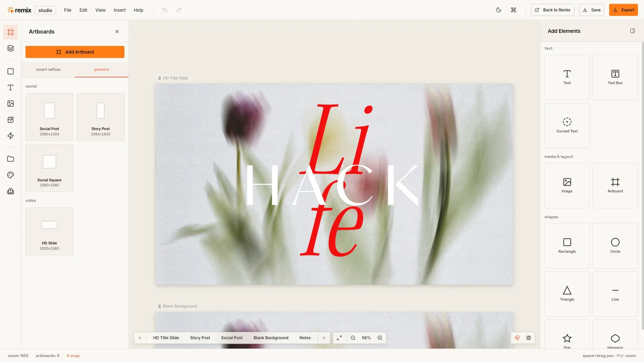Click the zoom out magnifier icon
Image resolution: width=644 pixels, height=362 pixels.
(x=353, y=338)
